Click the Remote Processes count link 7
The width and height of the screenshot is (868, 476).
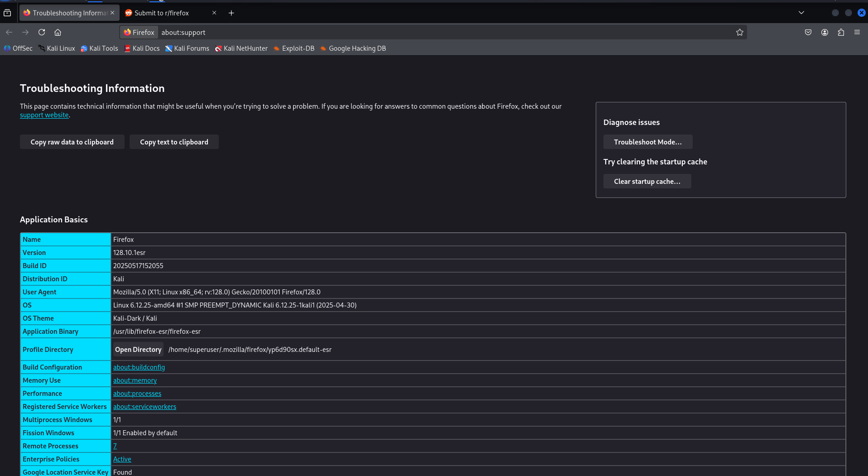(x=115, y=446)
